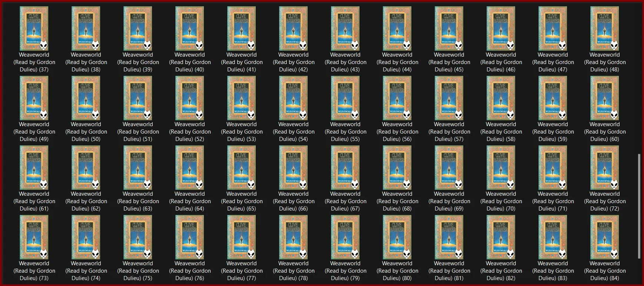Select the cover thumbnail of Weaveworld file (37)
This screenshot has width=644, height=286.
click(x=34, y=28)
